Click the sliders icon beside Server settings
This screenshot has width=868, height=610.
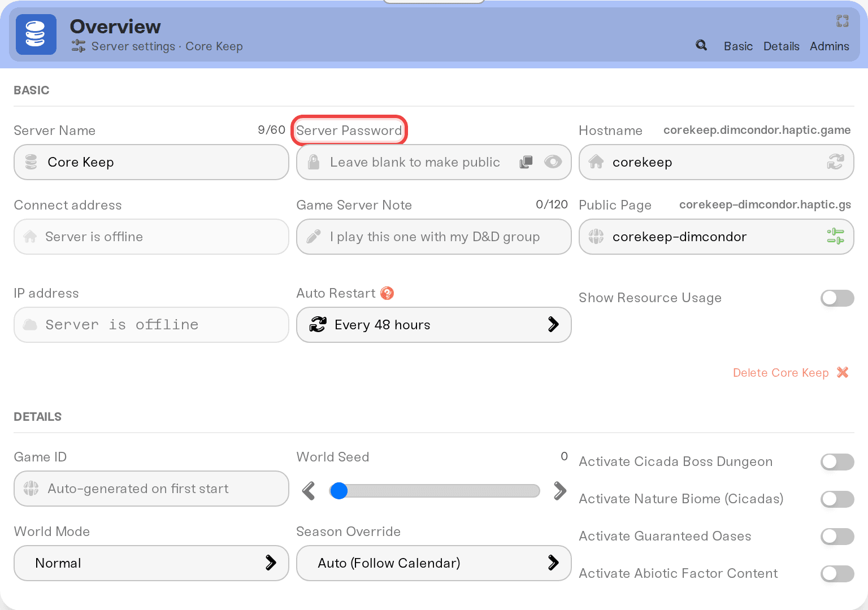pyautogui.click(x=79, y=46)
